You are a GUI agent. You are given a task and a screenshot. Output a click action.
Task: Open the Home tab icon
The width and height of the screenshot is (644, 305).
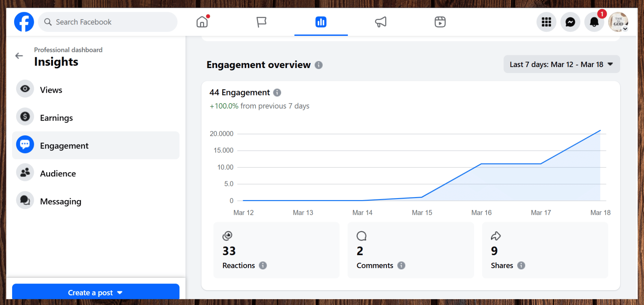(x=202, y=22)
